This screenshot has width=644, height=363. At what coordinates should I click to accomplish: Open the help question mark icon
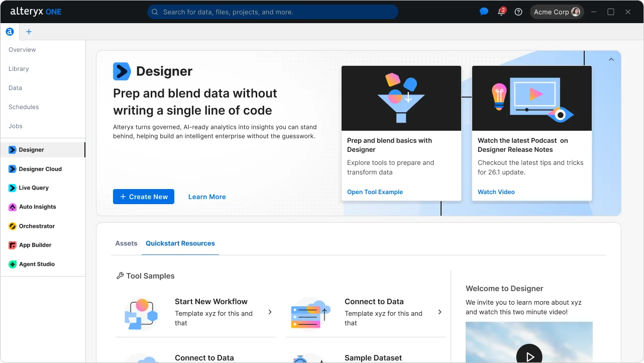(x=518, y=12)
